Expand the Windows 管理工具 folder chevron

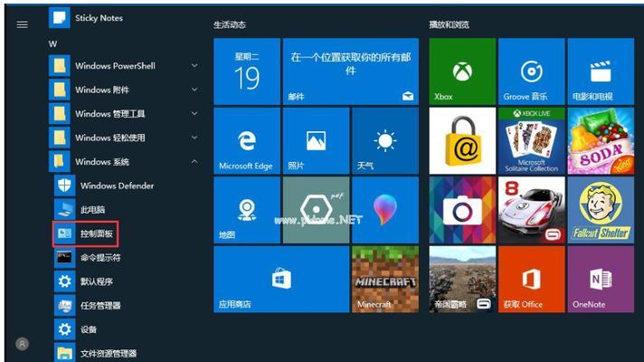(194, 114)
